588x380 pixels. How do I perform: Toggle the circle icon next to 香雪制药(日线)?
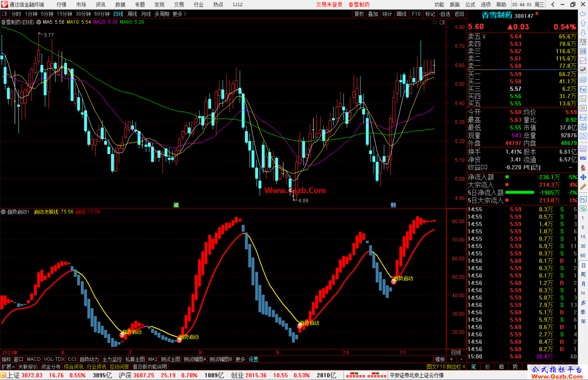(x=39, y=22)
